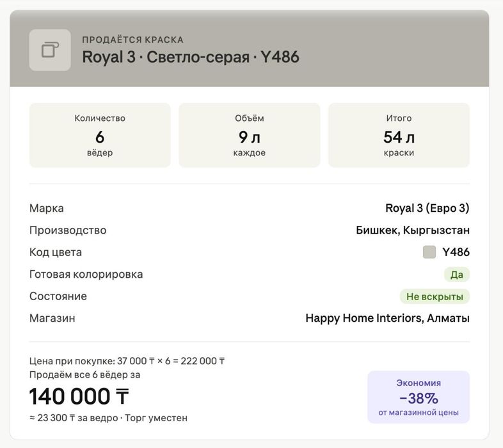
Task: Click the Торг уместен note
Action: point(156,418)
